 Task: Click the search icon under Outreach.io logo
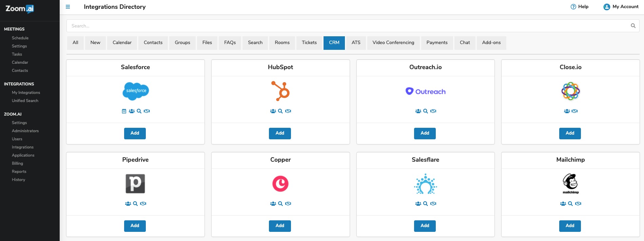click(426, 111)
